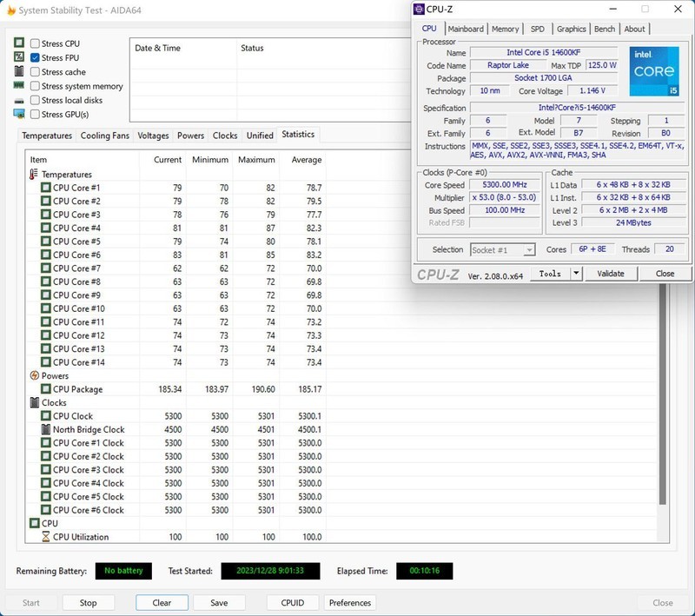Screen dimensions: 695x616
Task: Open the Mainboard tab in CPU-Z
Action: point(466,29)
